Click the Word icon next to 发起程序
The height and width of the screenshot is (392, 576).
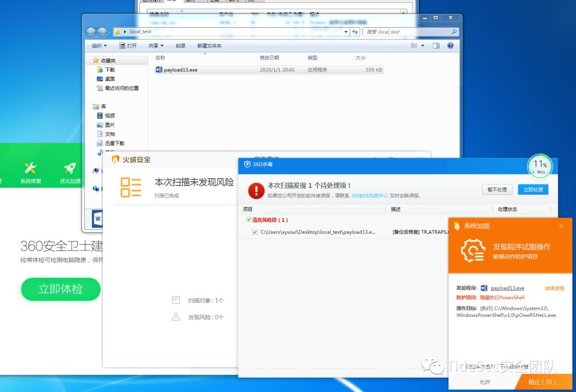click(x=484, y=288)
